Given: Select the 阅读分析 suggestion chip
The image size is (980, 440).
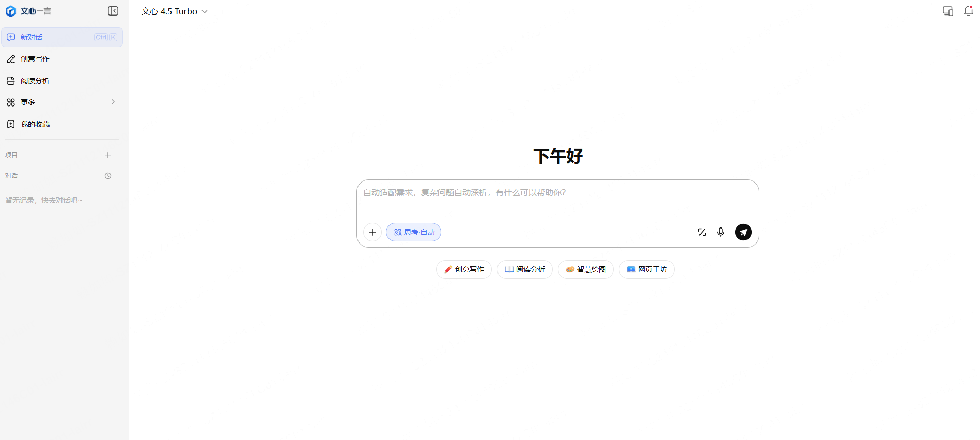Looking at the screenshot, I should click(525, 269).
